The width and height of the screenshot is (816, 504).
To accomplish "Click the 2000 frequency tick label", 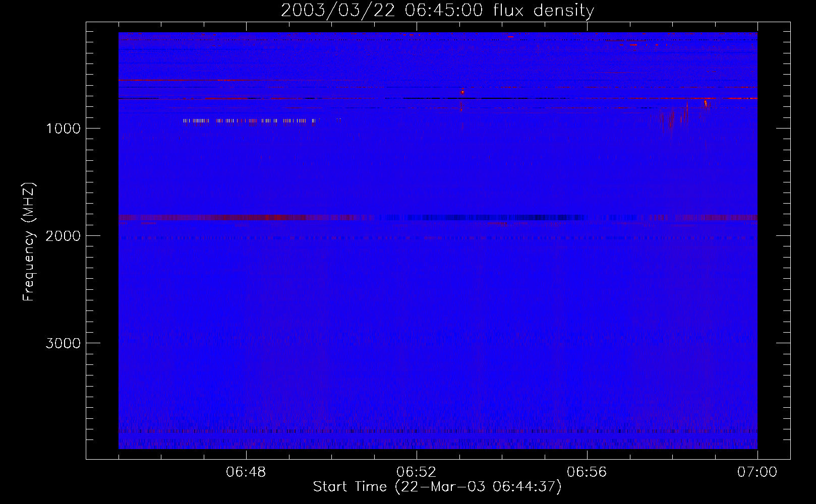I will pyautogui.click(x=63, y=236).
